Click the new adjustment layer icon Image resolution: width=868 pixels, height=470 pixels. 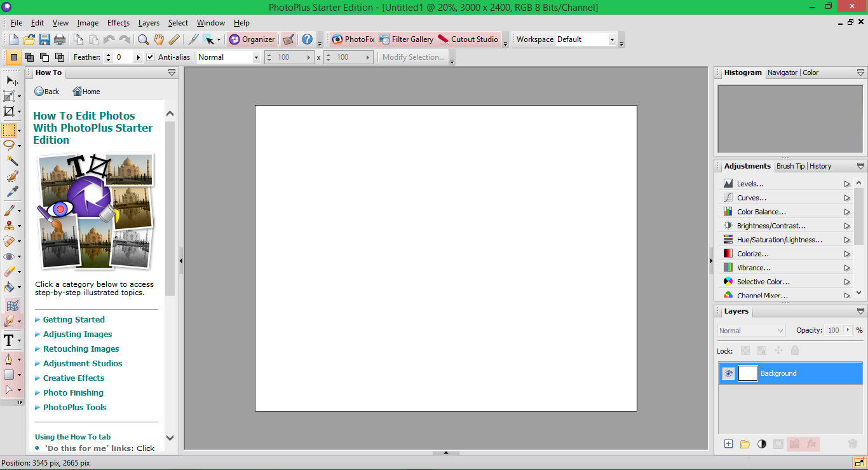pos(761,444)
